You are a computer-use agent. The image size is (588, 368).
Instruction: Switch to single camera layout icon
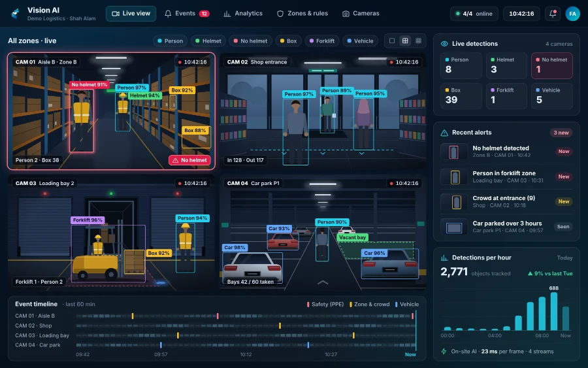392,41
